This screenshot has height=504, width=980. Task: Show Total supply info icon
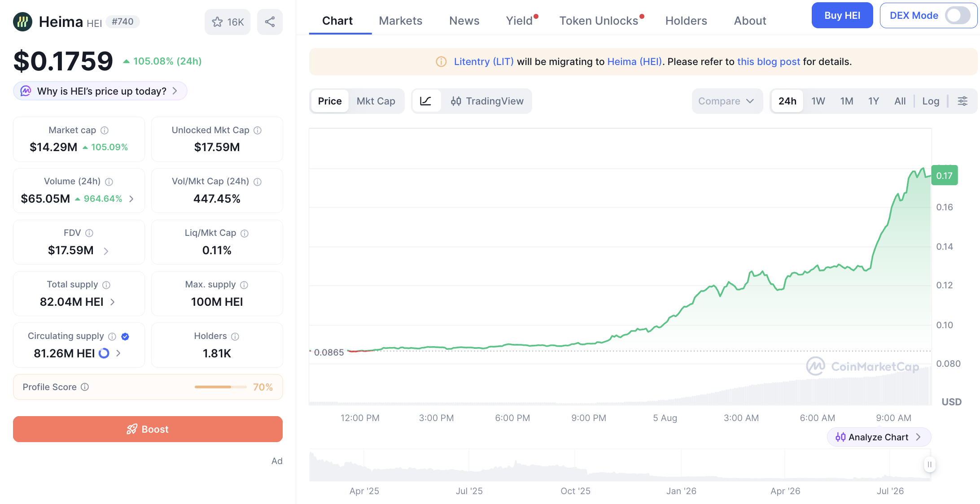click(x=106, y=285)
